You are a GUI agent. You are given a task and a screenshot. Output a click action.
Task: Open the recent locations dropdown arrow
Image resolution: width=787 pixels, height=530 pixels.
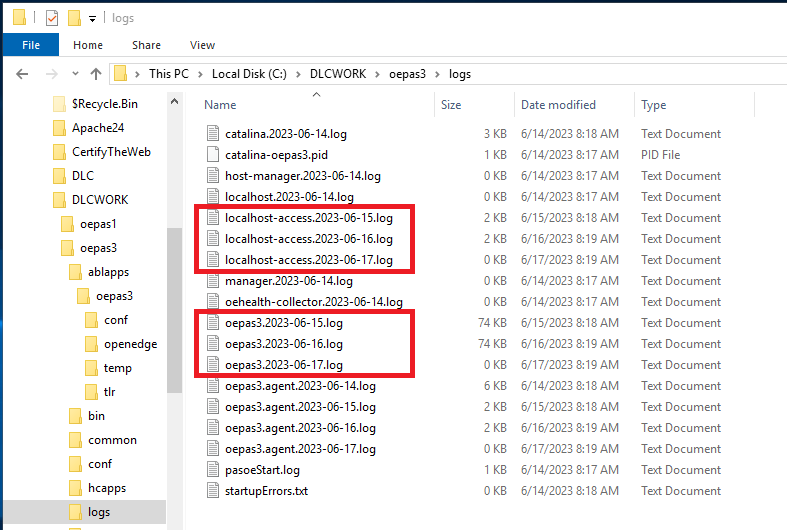pyautogui.click(x=75, y=74)
